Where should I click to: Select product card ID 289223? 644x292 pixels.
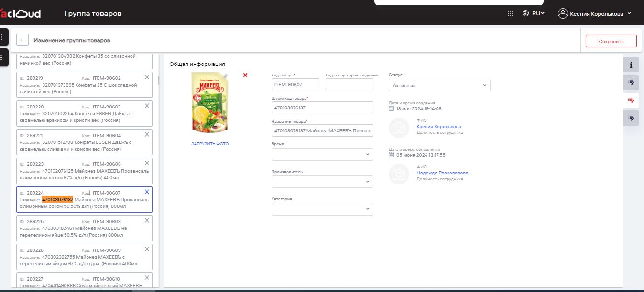84,171
